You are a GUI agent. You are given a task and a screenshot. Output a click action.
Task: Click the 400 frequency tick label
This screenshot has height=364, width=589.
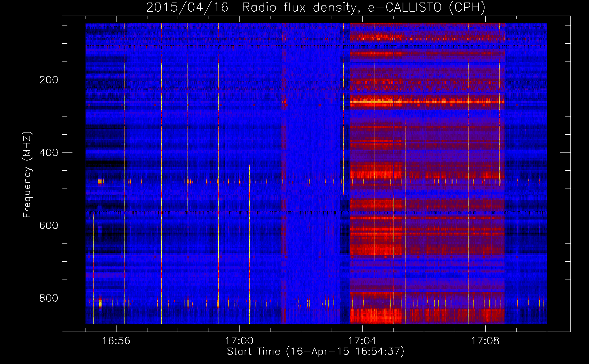(49, 153)
